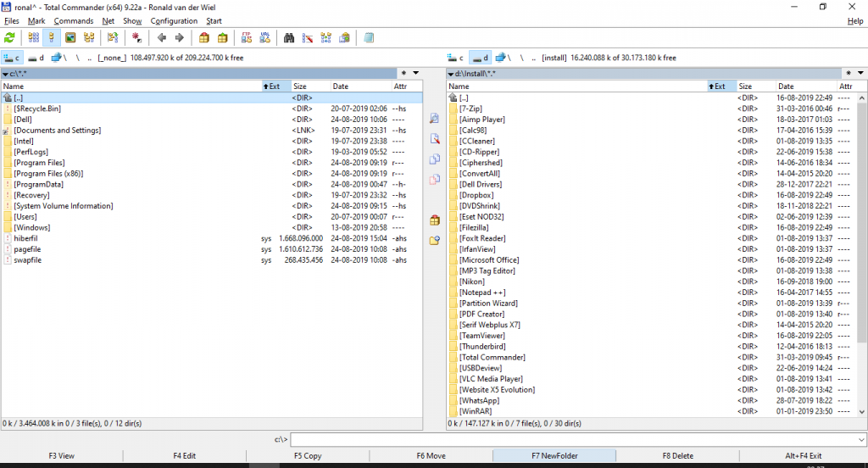Open the Multi-Rename tool icon
This screenshot has height=468, width=868.
pos(307,37)
